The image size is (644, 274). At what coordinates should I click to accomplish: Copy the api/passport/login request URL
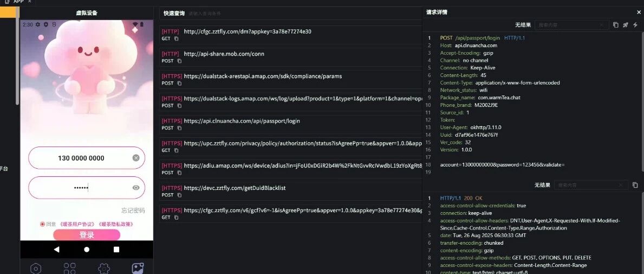(x=179, y=128)
